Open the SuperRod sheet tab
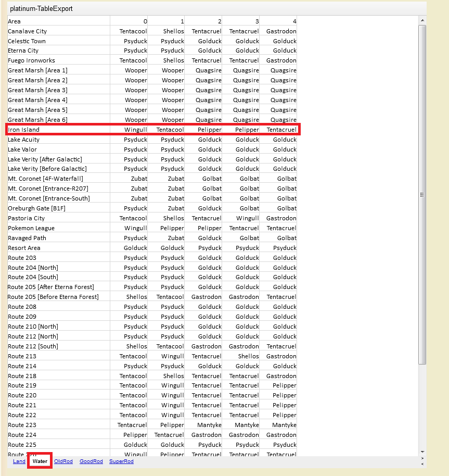The height and width of the screenshot is (476, 449). tap(121, 461)
